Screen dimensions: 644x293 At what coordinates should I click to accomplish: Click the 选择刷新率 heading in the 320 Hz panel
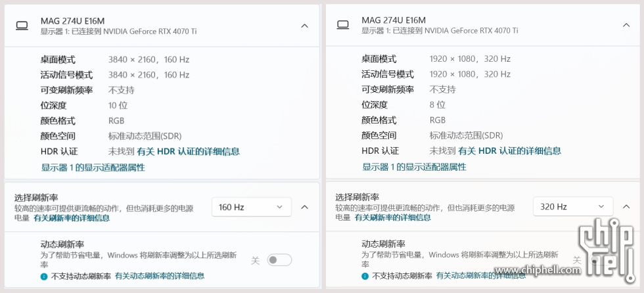[x=357, y=197]
